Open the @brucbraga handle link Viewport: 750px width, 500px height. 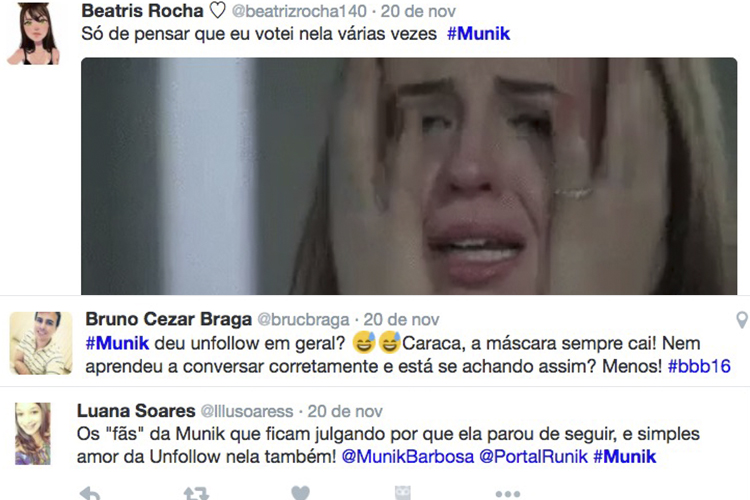point(303,320)
